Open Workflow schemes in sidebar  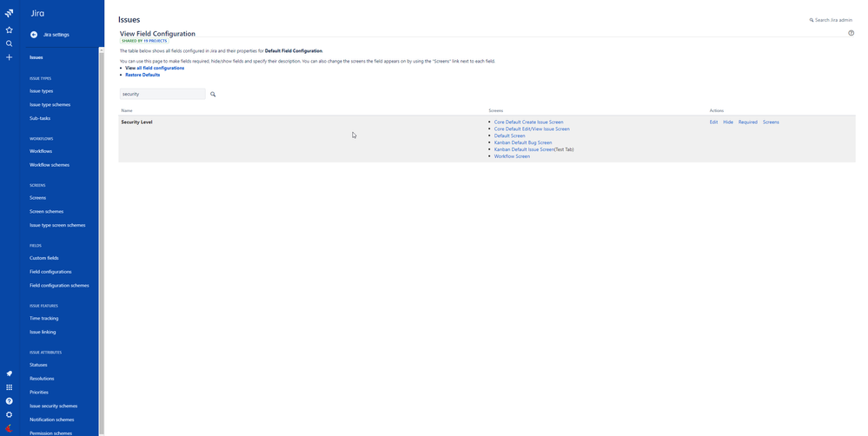[50, 165]
